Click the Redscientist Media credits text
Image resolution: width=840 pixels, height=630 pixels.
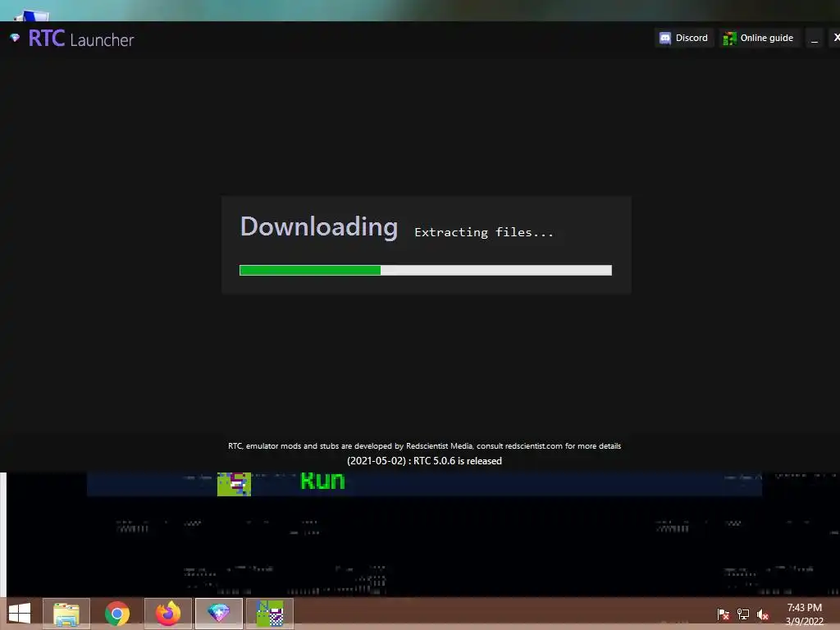[424, 446]
